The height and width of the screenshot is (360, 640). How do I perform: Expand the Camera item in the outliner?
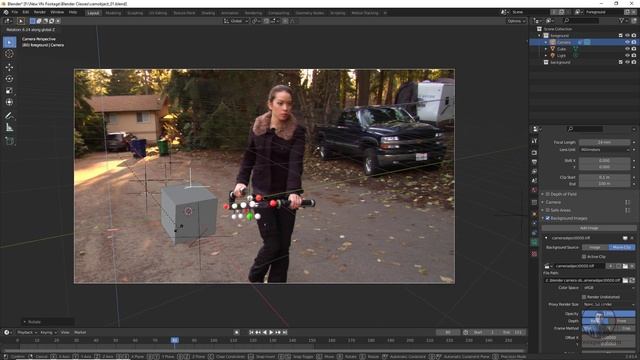pyautogui.click(x=546, y=42)
